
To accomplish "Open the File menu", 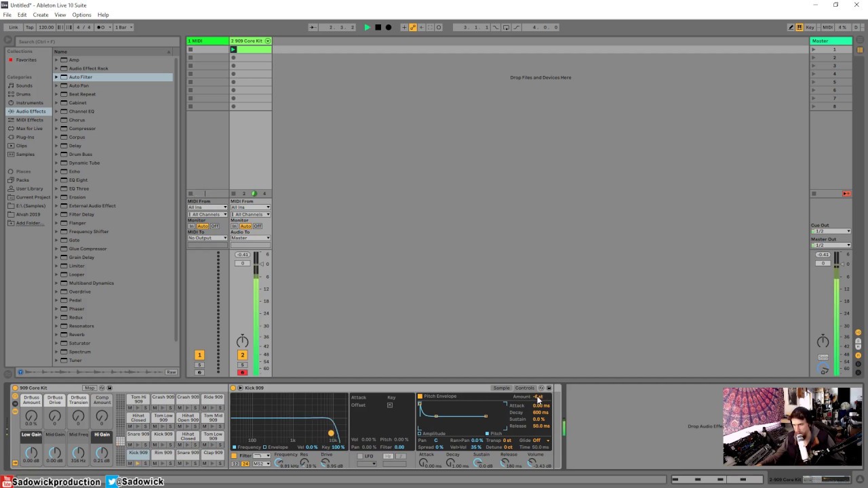I will 7,15.
